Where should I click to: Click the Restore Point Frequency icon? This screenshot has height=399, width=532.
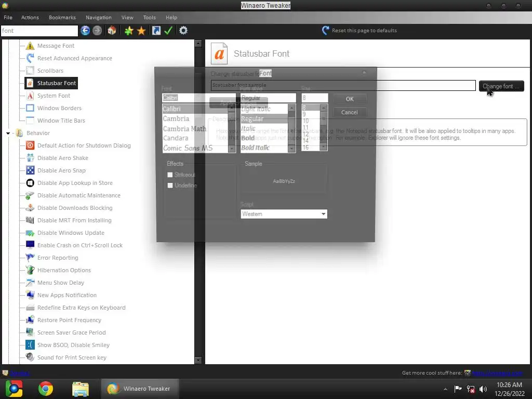point(30,320)
